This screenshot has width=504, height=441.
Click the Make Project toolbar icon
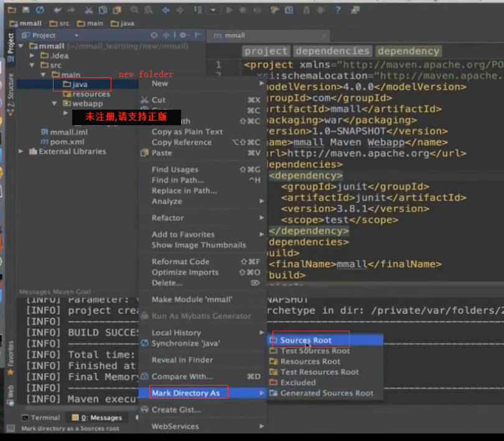(x=198, y=11)
